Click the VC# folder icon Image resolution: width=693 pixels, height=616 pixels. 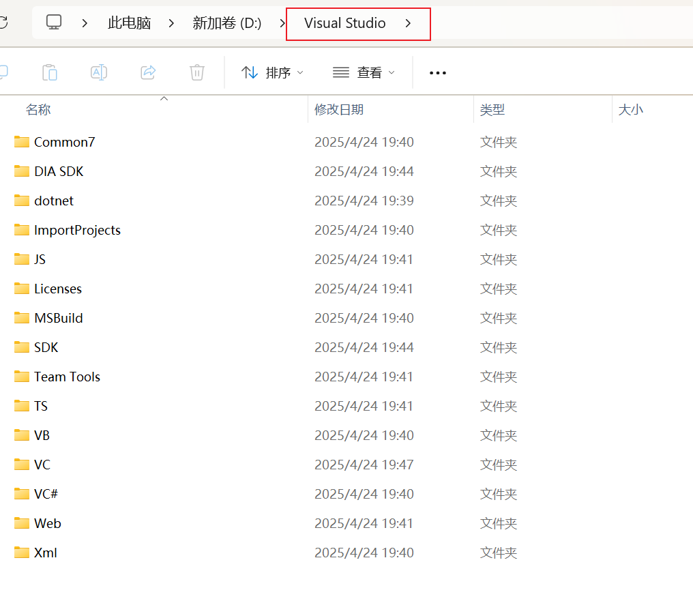[x=22, y=494]
